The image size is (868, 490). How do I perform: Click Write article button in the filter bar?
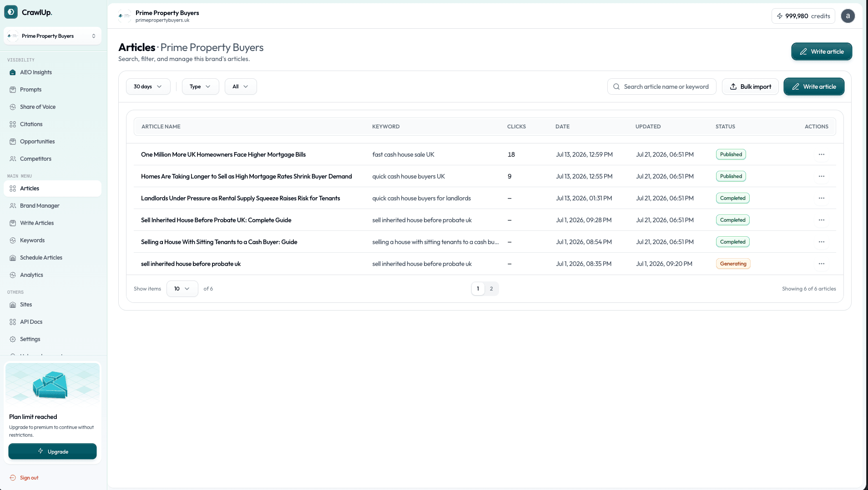click(x=814, y=87)
